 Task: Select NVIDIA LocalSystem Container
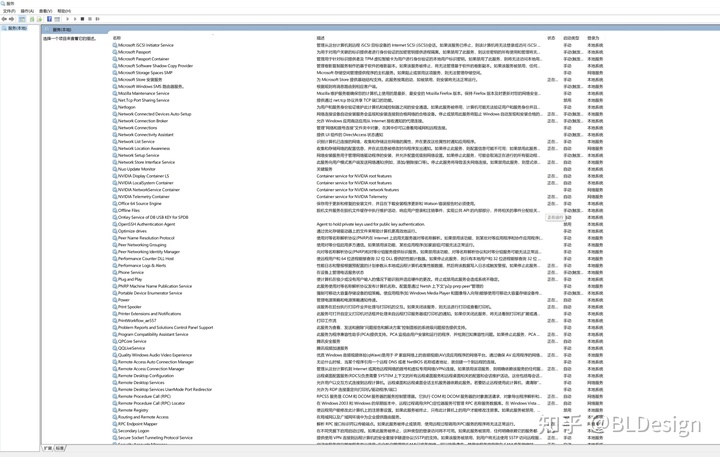[146, 183]
